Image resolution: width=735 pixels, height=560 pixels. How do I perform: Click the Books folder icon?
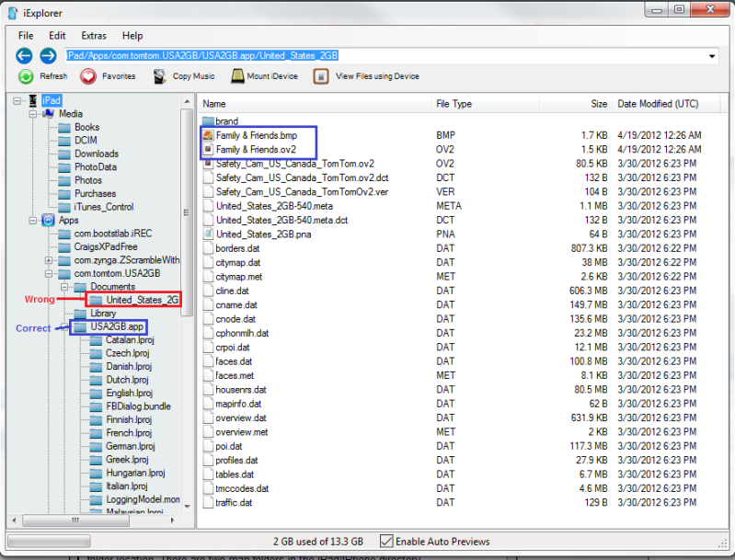pyautogui.click(x=64, y=128)
